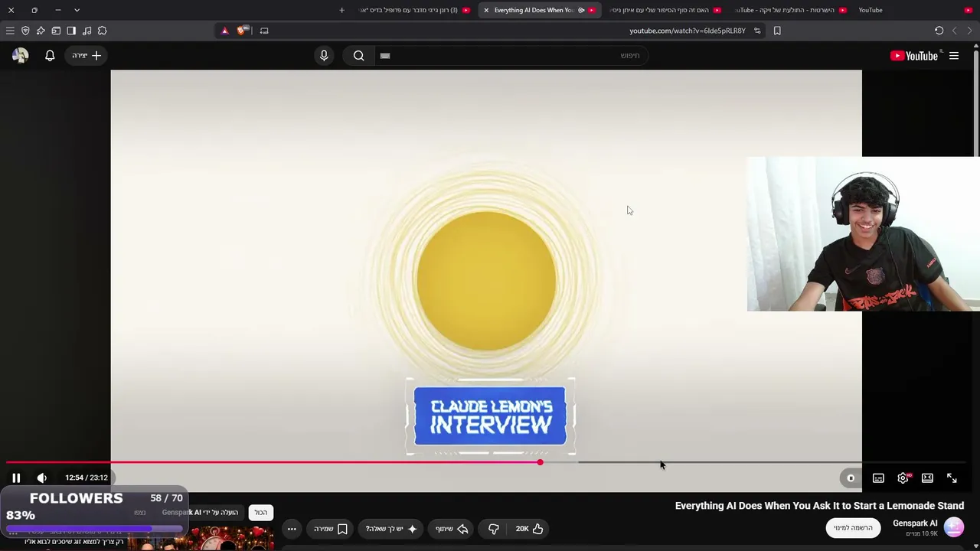Image resolution: width=980 pixels, height=551 pixels.
Task: Enter fullscreen using the player's expand icon
Action: coord(952,478)
